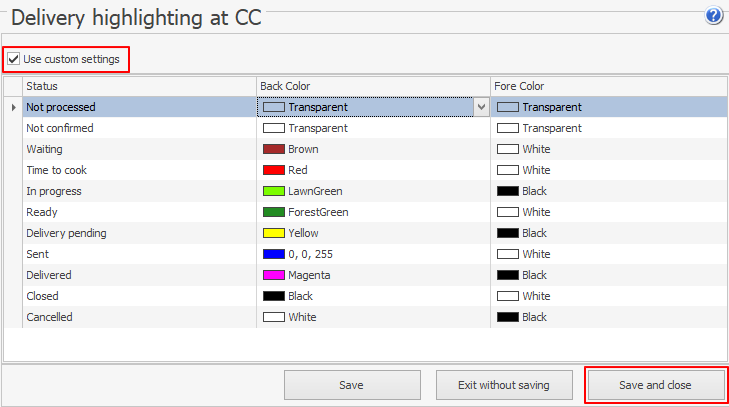
Task: Select the Cancelled status row
Action: pos(50,317)
